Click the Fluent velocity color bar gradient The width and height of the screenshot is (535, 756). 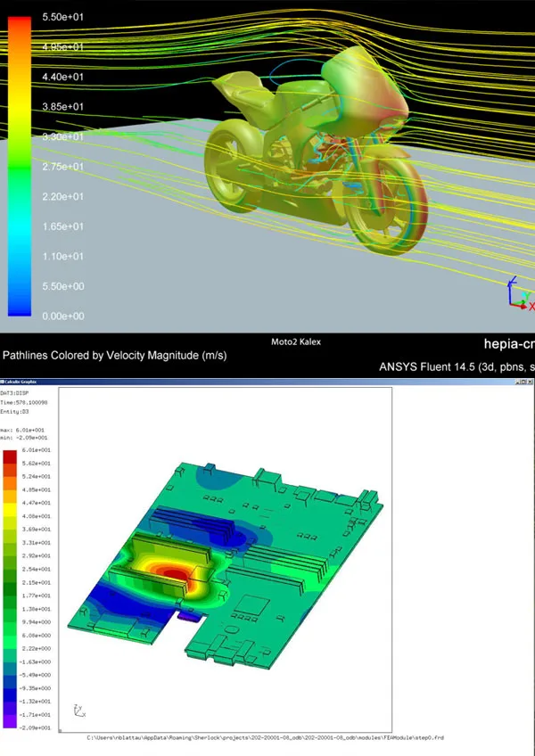pyautogui.click(x=20, y=167)
